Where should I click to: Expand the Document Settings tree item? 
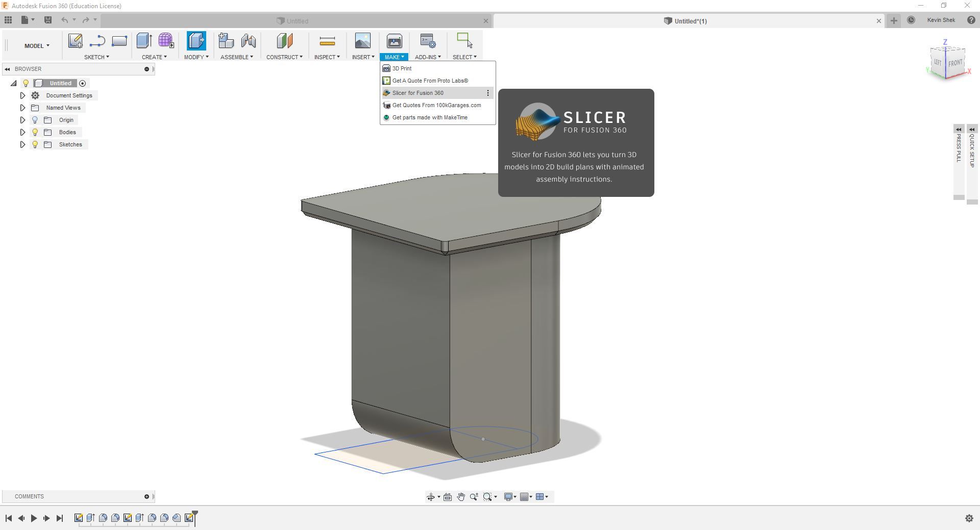point(22,95)
